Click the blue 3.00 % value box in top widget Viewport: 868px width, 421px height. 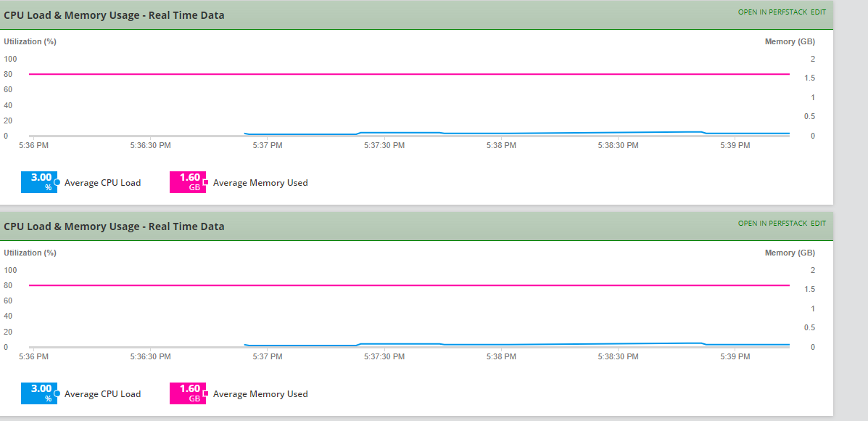coord(38,182)
